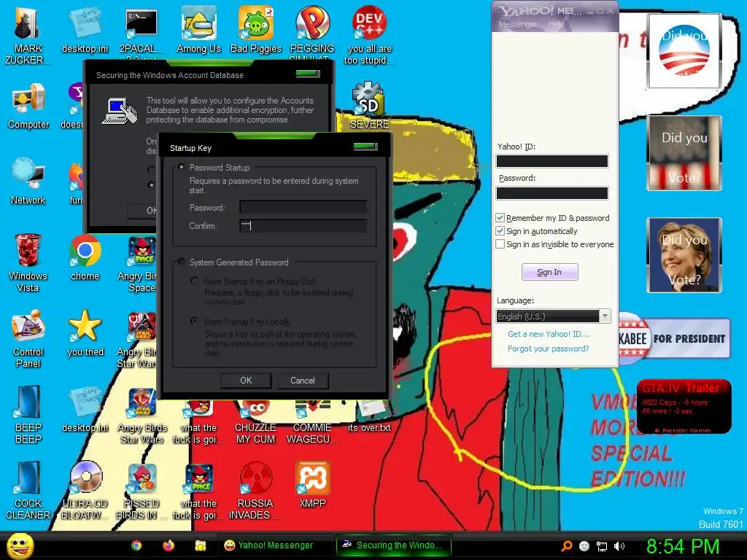
Task: Open the Help menu in Yahoo Messenger
Action: [x=555, y=24]
